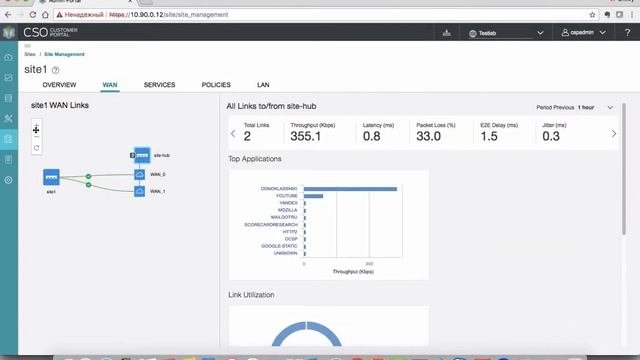This screenshot has width=640, height=360.
Task: Click the browser address bar URL
Action: (169, 15)
